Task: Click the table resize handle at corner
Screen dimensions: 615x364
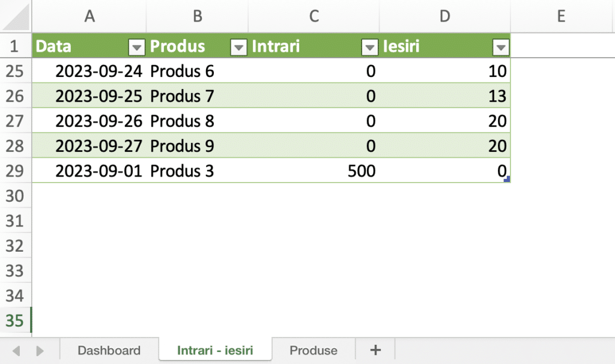Action: pyautogui.click(x=506, y=179)
